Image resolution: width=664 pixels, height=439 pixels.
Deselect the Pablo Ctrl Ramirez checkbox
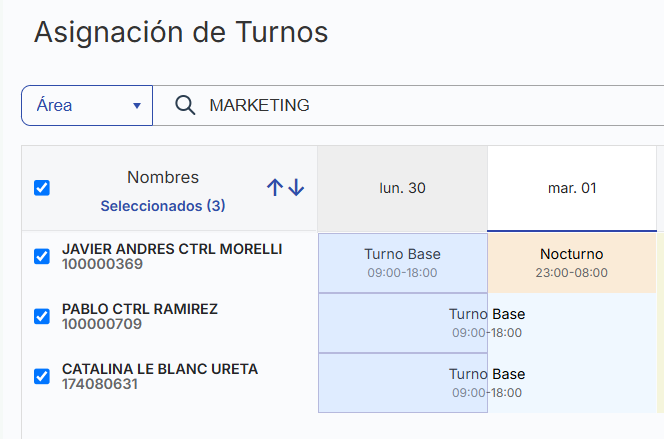point(42,317)
